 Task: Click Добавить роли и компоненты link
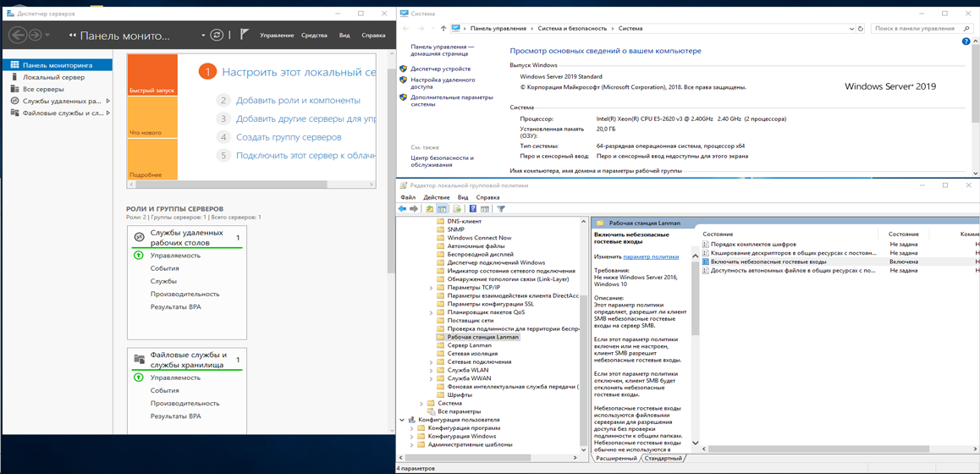[298, 100]
